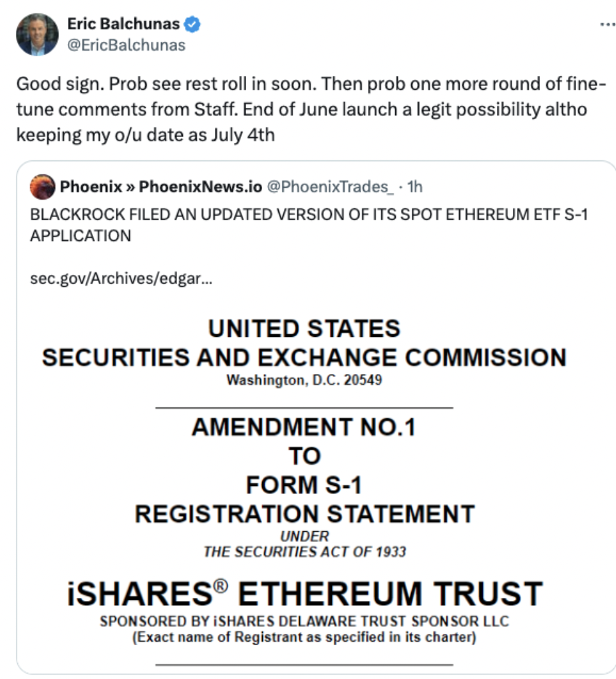Click the iSHARES ETHEREUM TRUST title

(x=305, y=593)
